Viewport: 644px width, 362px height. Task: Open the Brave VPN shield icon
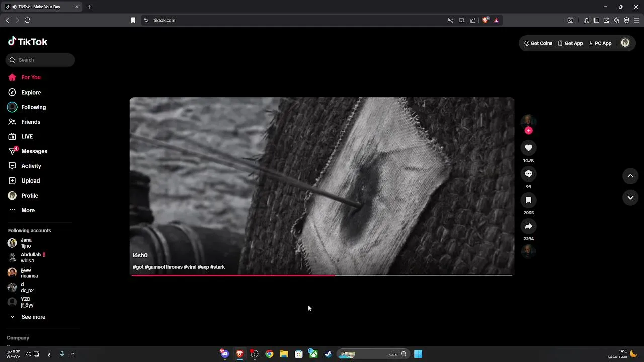(x=626, y=20)
